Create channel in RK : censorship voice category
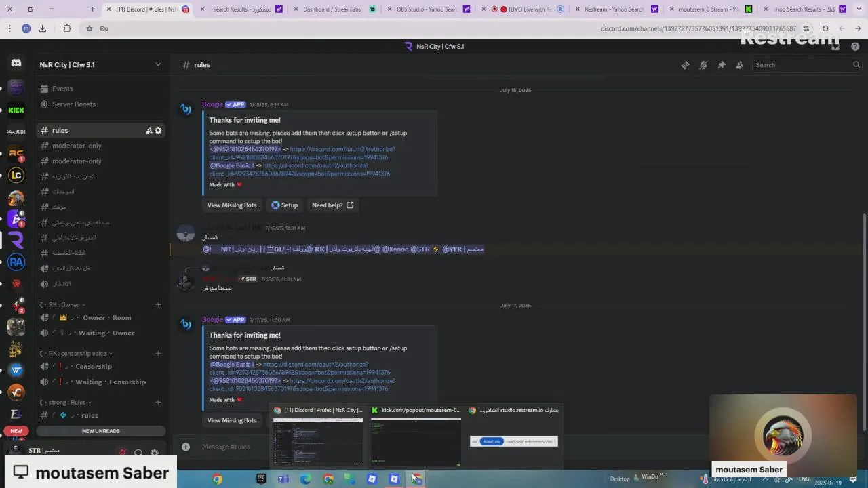The width and height of the screenshot is (868, 488). click(x=158, y=353)
